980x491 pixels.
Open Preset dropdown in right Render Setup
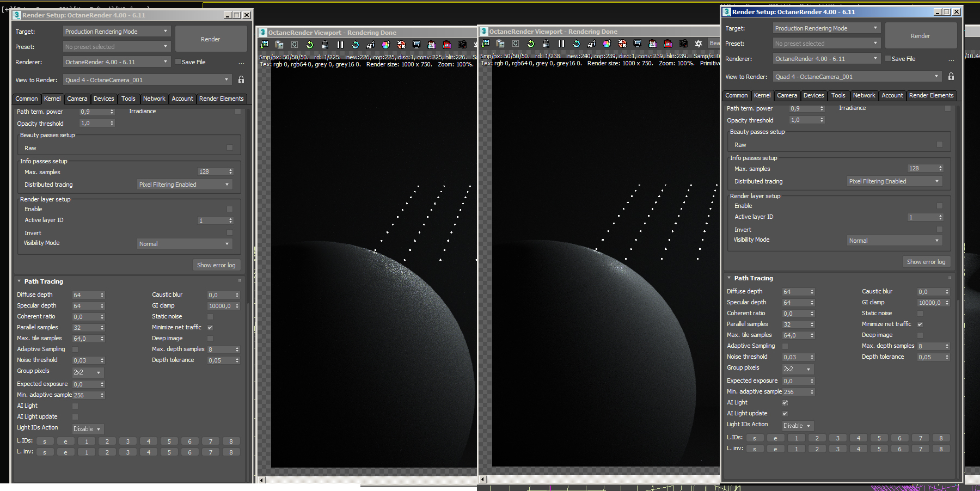click(x=827, y=44)
